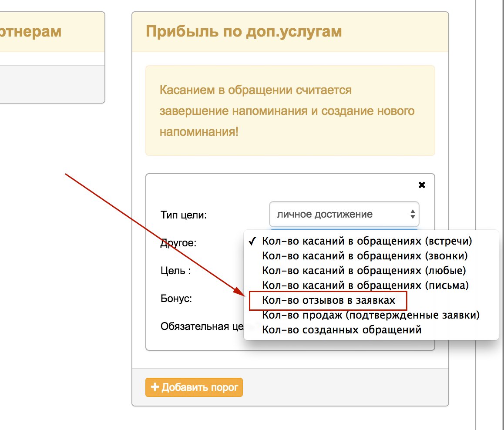Choose 'Кол-во касаний в обращениях (любые)' option

click(x=371, y=270)
